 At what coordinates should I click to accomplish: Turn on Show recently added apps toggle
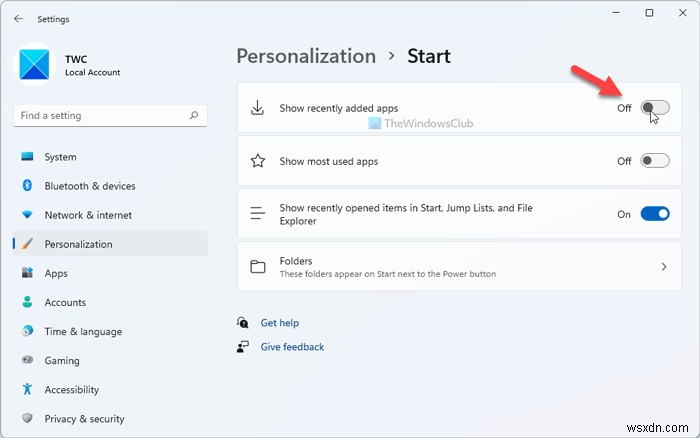pos(655,108)
